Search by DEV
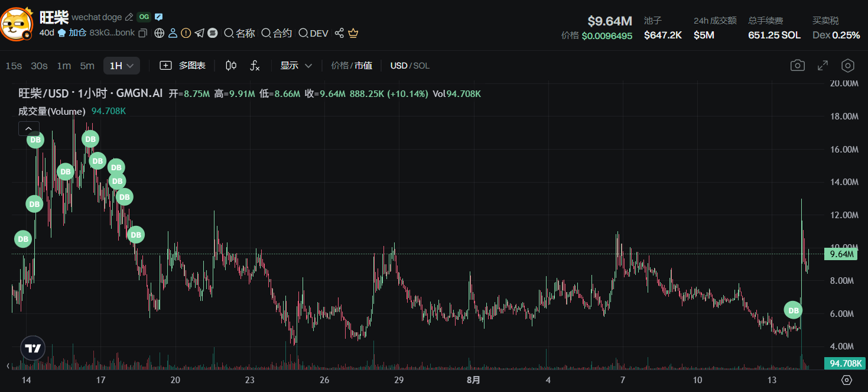868x392 pixels. tap(313, 33)
